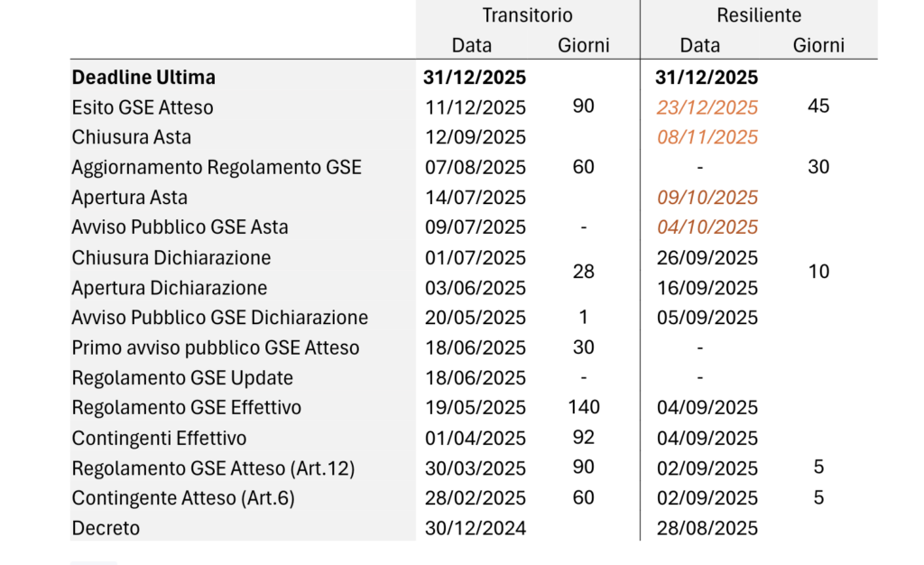Select Avviso Pubblico GSE Dichiarazione label
Image resolution: width=924 pixels, height=565 pixels.
(220, 318)
